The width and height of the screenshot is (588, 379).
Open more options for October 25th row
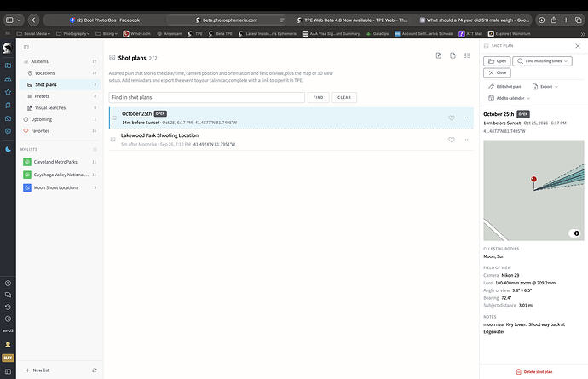pyautogui.click(x=465, y=118)
